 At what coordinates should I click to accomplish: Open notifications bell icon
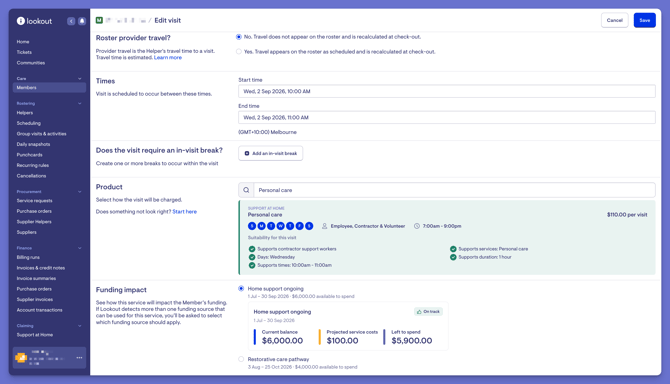click(x=82, y=21)
